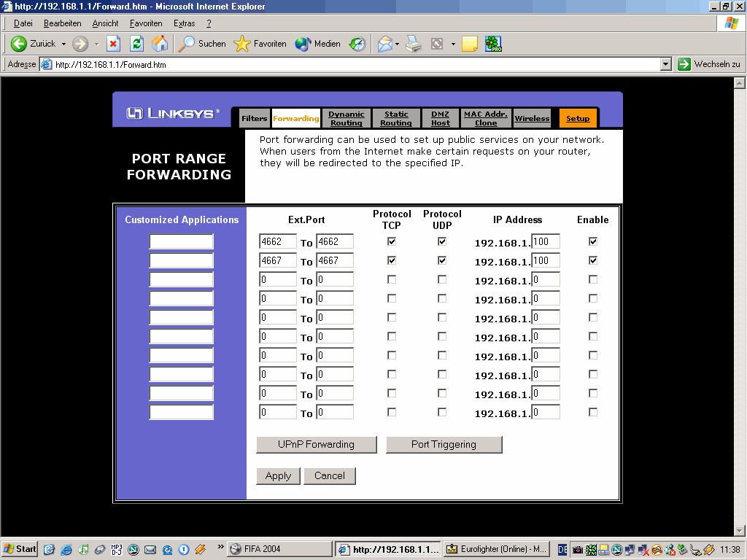
Task: Click the Refresh page toolbar icon
Action: [x=136, y=44]
